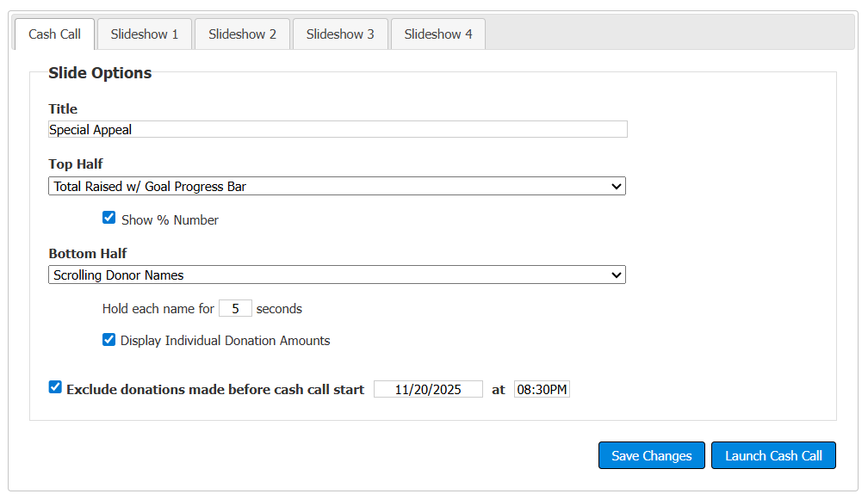Click the cash call start date field
The image size is (868, 500).
[x=428, y=390]
